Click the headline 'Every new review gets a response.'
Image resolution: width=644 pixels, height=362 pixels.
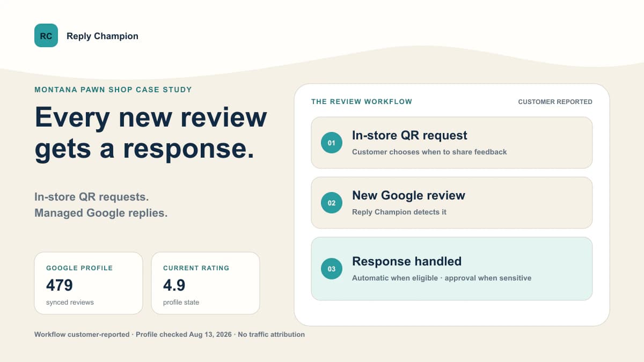point(151,133)
